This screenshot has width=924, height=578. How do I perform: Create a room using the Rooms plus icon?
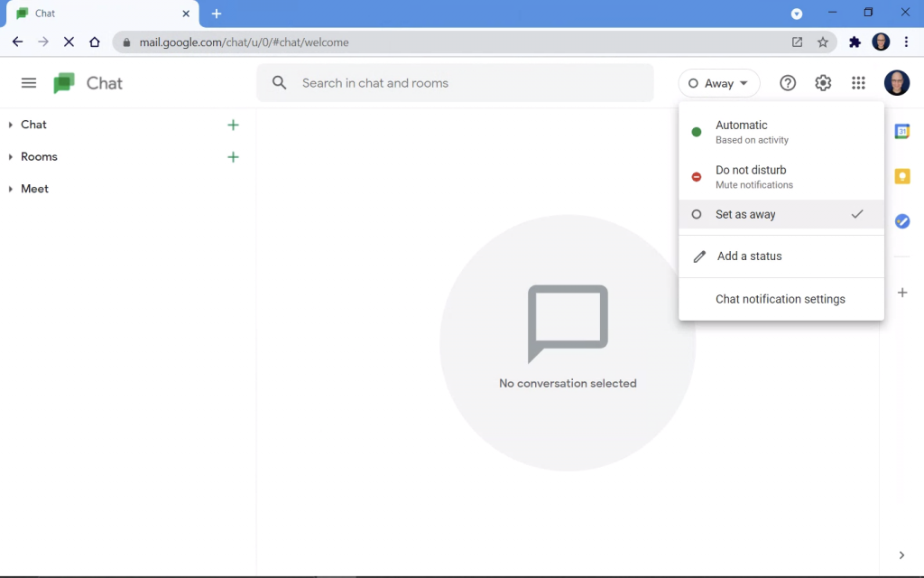click(x=233, y=156)
